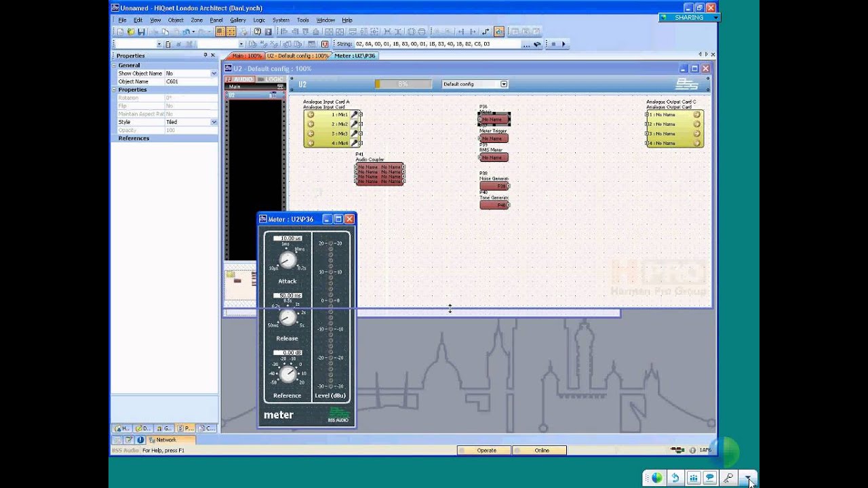Click the New file toolbar icon
The height and width of the screenshot is (488, 868).
[x=121, y=32]
